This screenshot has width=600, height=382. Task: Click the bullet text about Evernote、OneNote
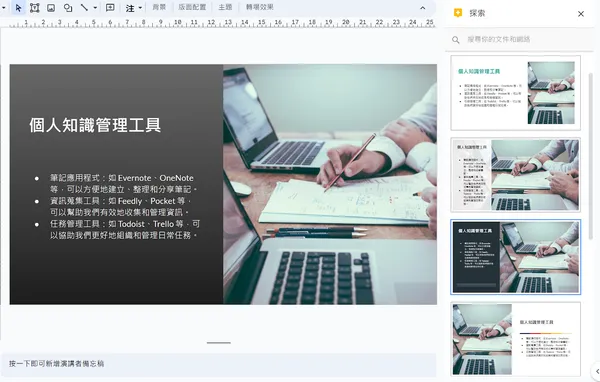point(124,184)
